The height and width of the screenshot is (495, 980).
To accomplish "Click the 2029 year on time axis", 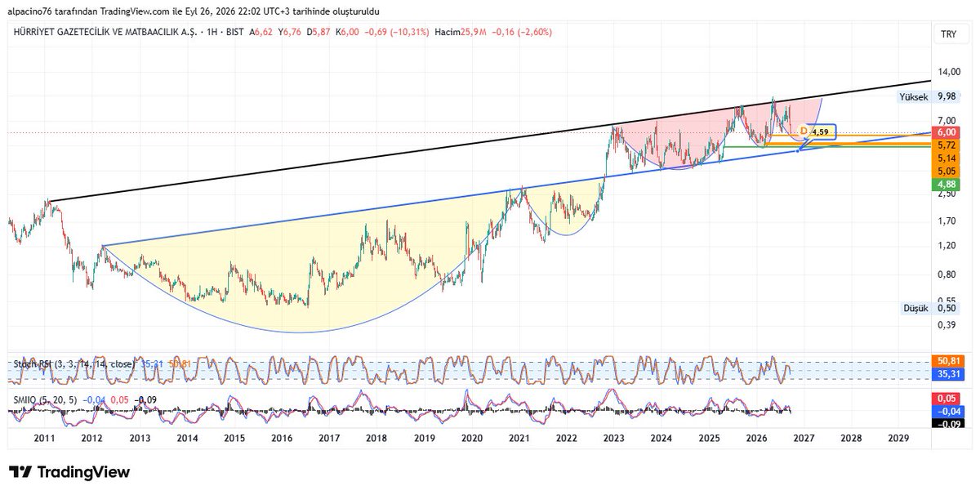I will pyautogui.click(x=898, y=439).
